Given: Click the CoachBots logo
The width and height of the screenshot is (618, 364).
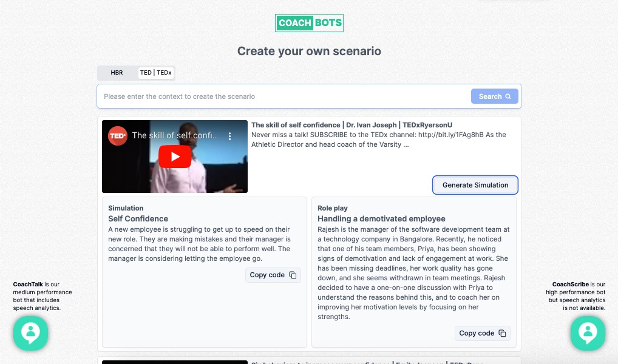Looking at the screenshot, I should point(309,23).
